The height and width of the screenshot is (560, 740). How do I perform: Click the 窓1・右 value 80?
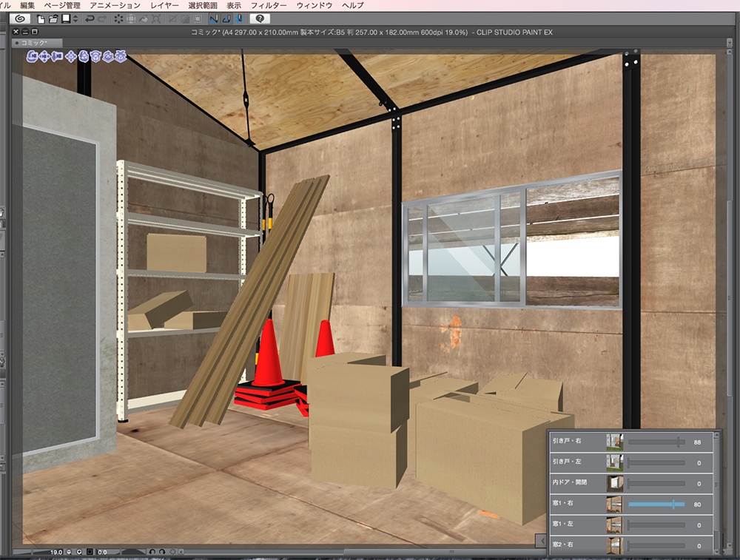click(697, 505)
